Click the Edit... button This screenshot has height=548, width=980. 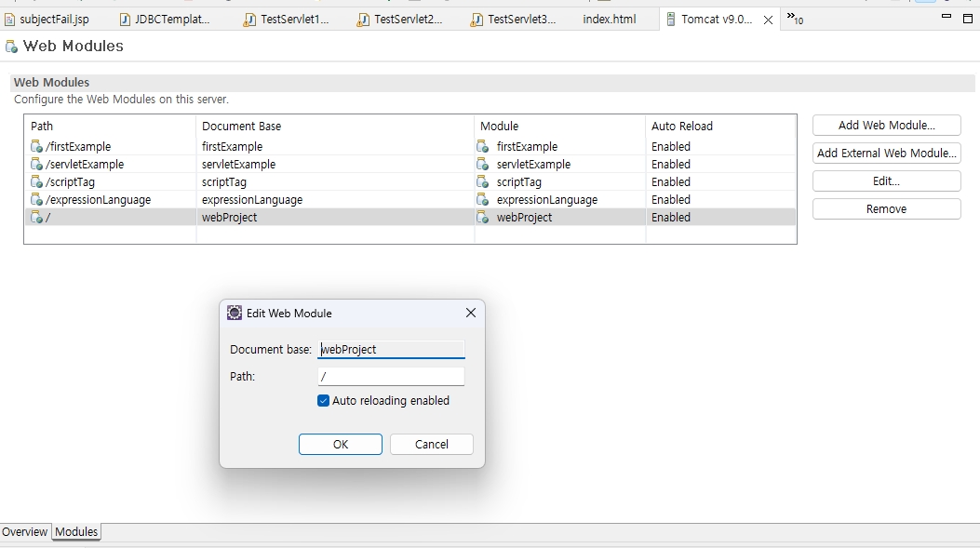886,181
